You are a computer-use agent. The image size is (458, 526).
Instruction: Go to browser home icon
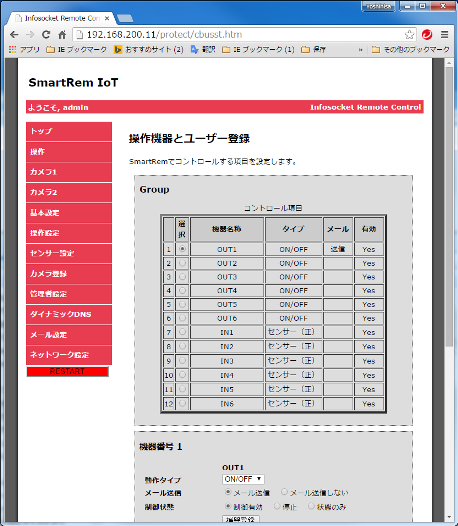click(x=62, y=35)
